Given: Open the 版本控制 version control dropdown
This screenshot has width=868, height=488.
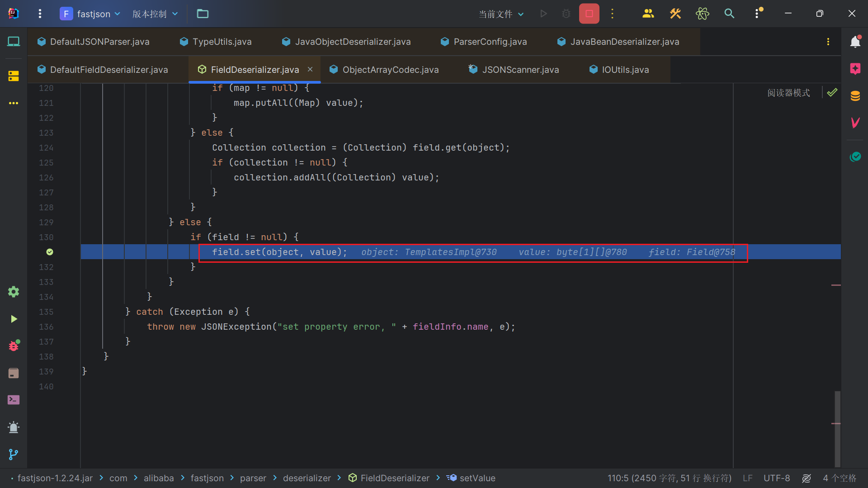Looking at the screenshot, I should point(155,14).
